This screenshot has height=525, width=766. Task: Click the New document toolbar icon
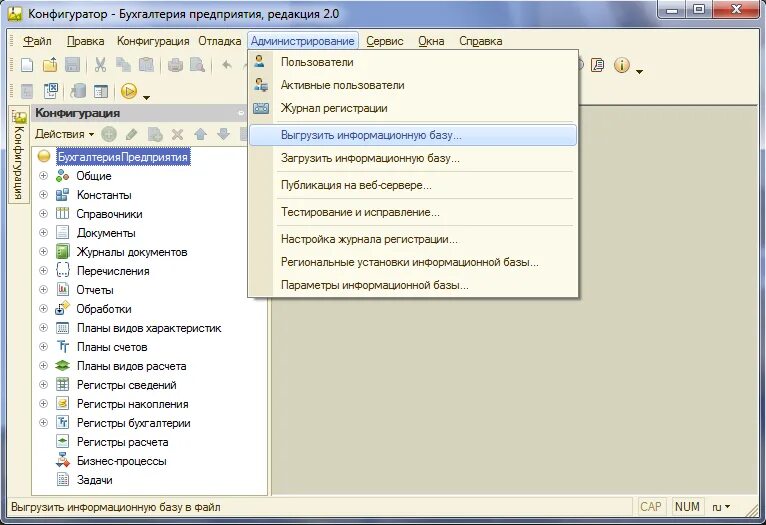click(27, 65)
